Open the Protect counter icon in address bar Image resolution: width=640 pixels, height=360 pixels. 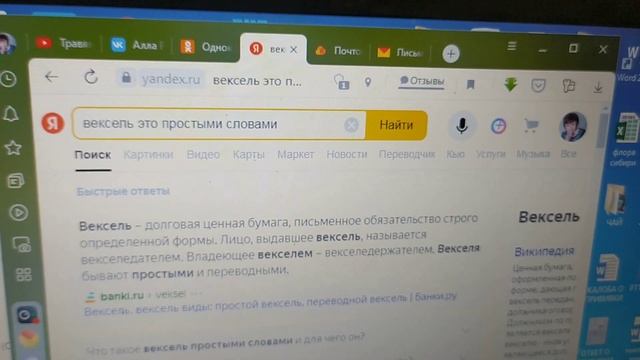341,82
